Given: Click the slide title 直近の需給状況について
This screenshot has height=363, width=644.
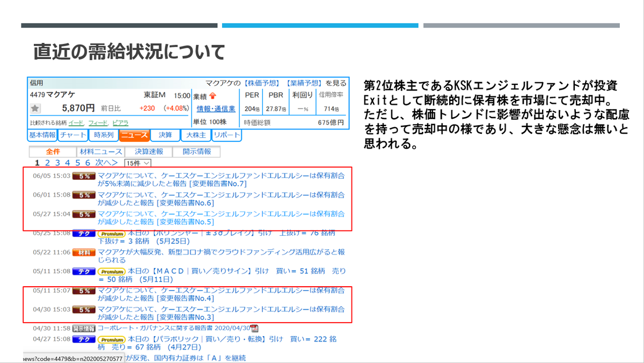Looking at the screenshot, I should click(129, 52).
